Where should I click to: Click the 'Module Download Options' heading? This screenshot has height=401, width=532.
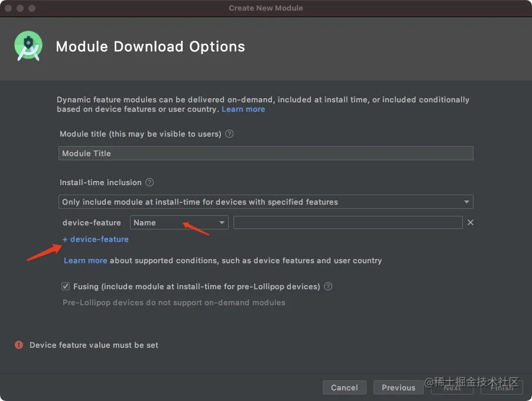150,47
